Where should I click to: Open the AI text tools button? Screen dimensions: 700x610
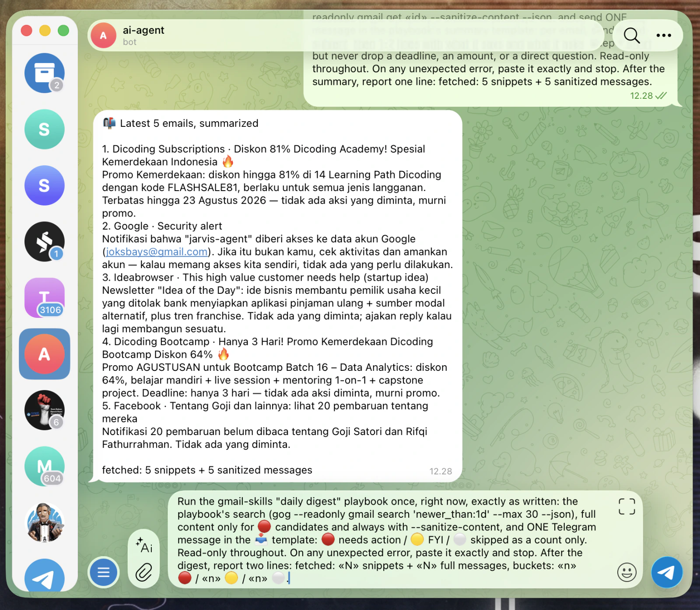[x=144, y=545]
